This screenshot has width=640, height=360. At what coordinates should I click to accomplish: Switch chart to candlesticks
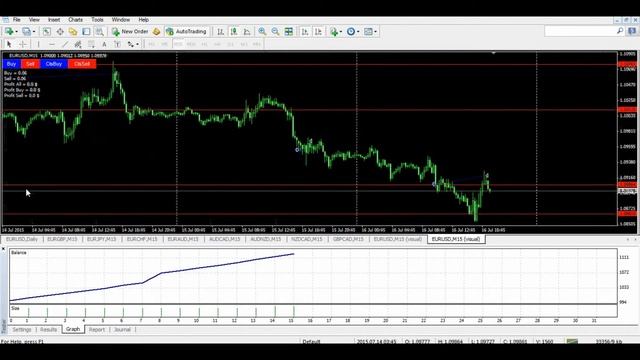pyautogui.click(x=234, y=31)
